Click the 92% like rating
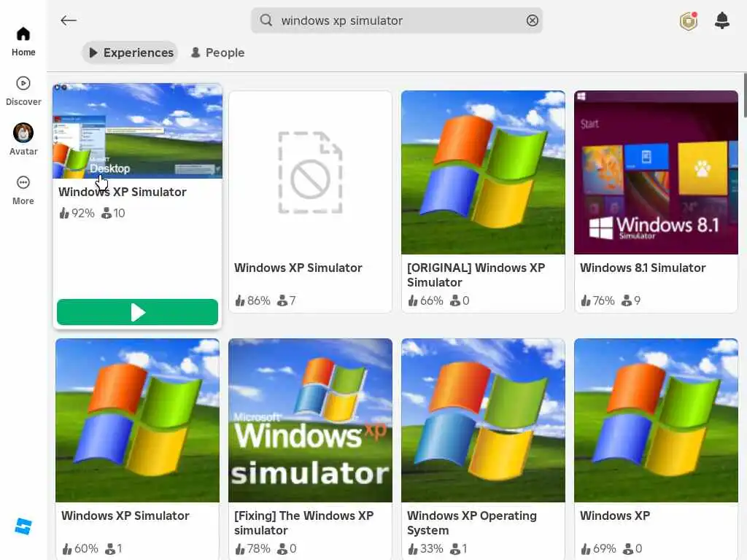The height and width of the screenshot is (560, 747). click(x=77, y=213)
